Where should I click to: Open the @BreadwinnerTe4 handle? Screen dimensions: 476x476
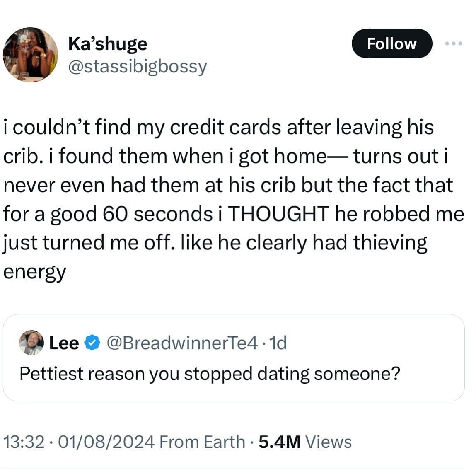tap(183, 343)
